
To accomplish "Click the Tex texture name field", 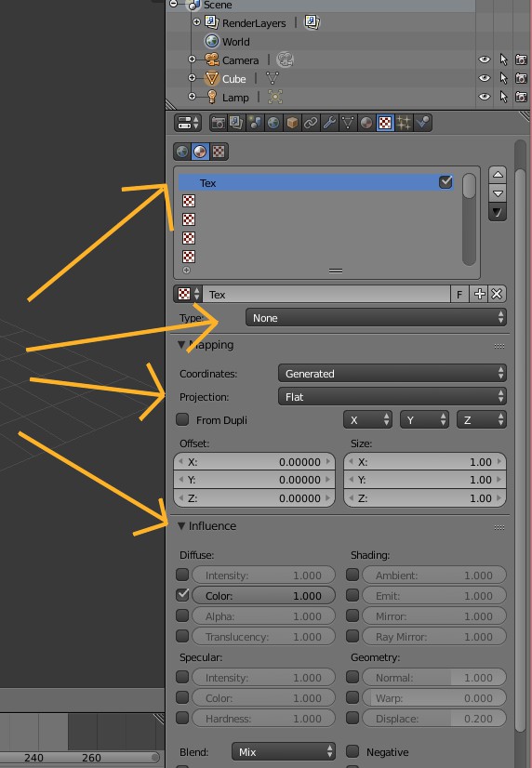I will click(326, 295).
